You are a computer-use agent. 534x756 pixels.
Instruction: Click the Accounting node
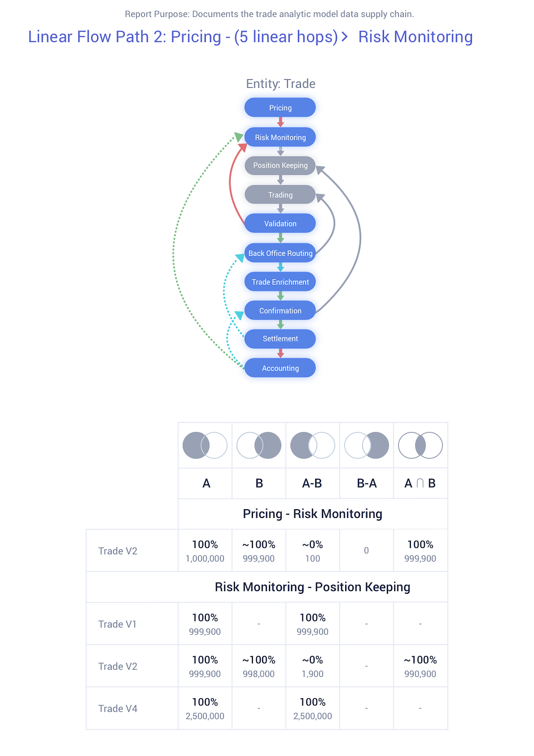280,368
